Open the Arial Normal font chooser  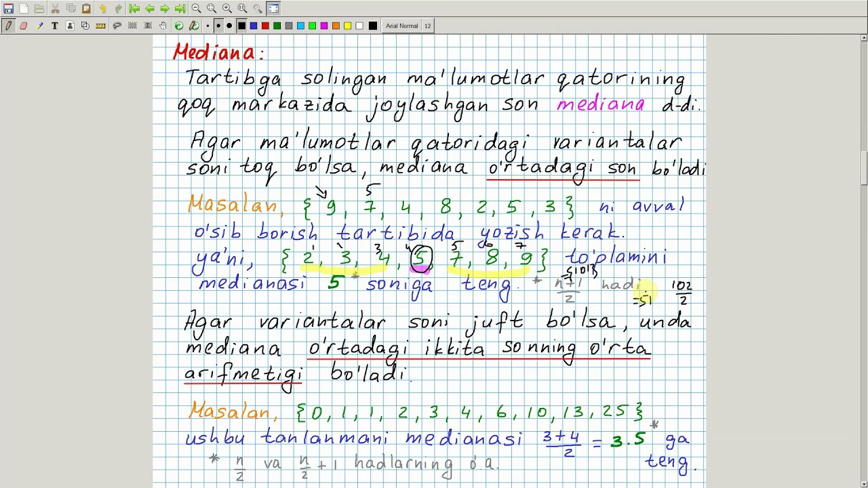coord(401,26)
